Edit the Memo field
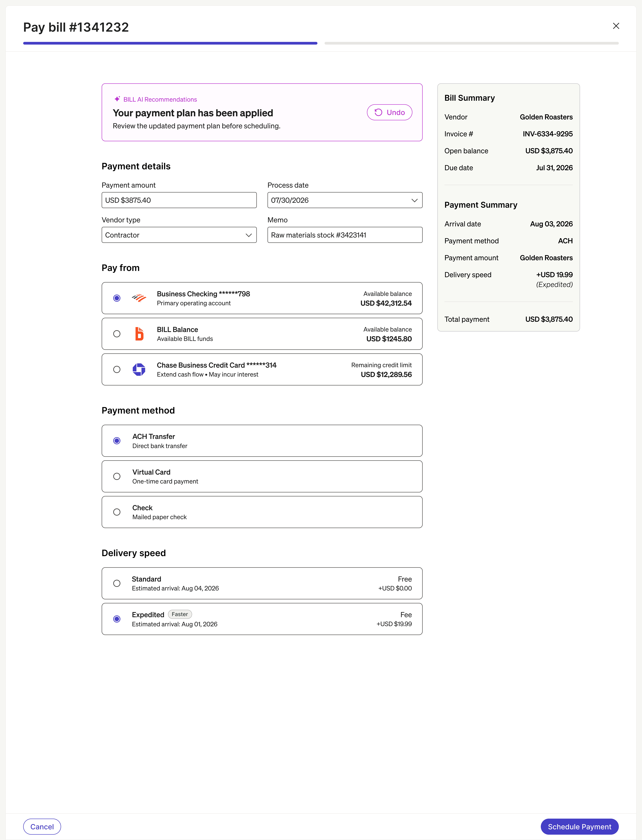The width and height of the screenshot is (642, 840). coord(345,235)
